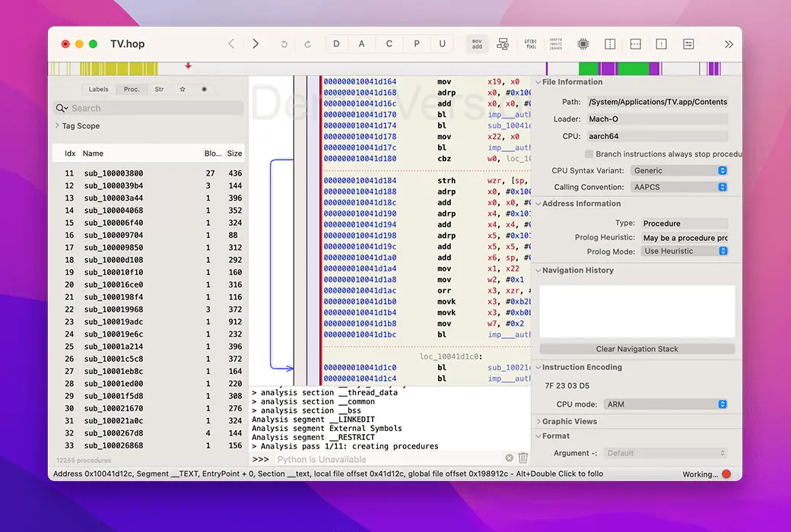Open search options magnifier dropdown
The width and height of the screenshot is (791, 532).
point(62,108)
